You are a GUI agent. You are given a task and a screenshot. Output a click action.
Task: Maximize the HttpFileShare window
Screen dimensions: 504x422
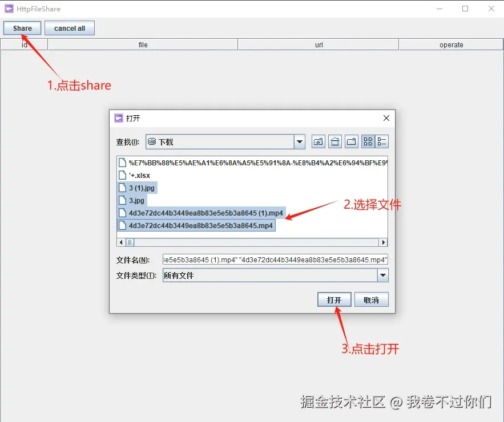click(x=465, y=9)
